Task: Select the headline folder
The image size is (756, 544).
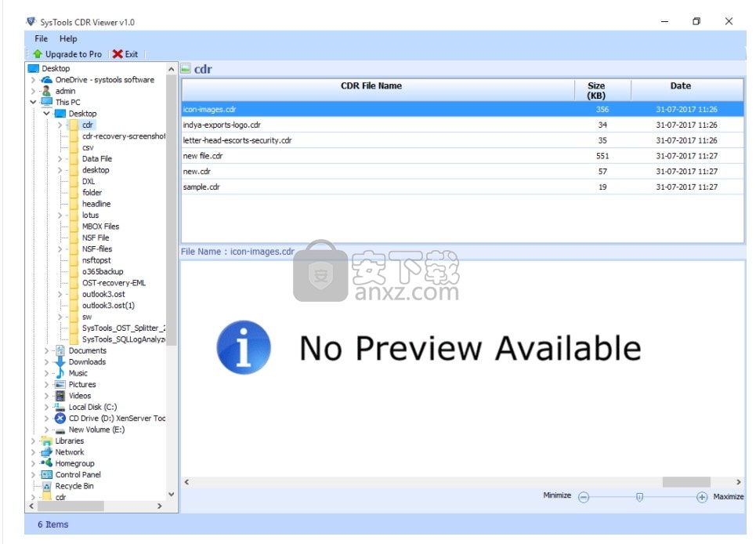Action: click(x=96, y=204)
